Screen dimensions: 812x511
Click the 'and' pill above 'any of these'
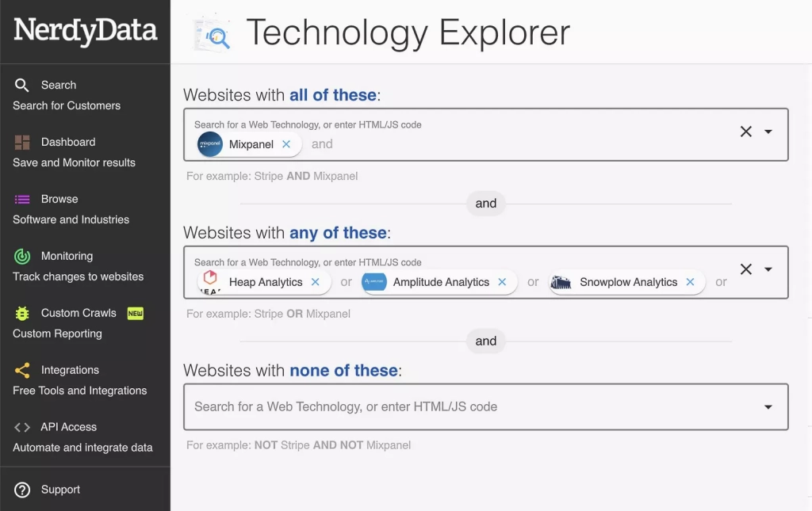point(486,204)
